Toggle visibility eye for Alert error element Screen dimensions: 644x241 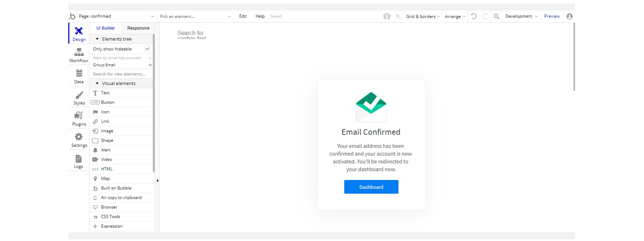tap(150, 58)
